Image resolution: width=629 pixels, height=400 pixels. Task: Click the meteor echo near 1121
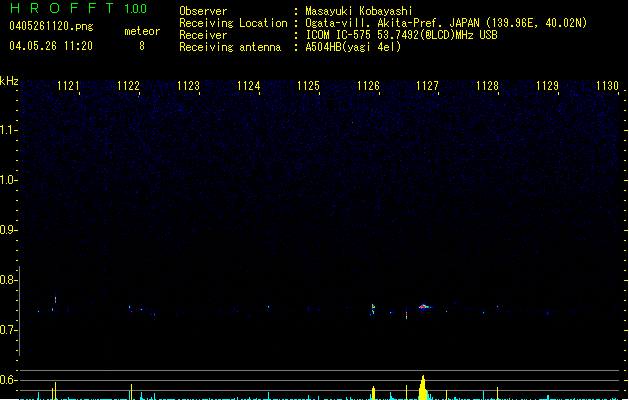55,300
